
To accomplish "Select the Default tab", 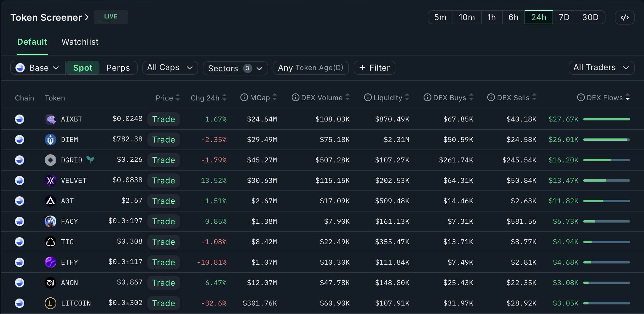I will 32,42.
